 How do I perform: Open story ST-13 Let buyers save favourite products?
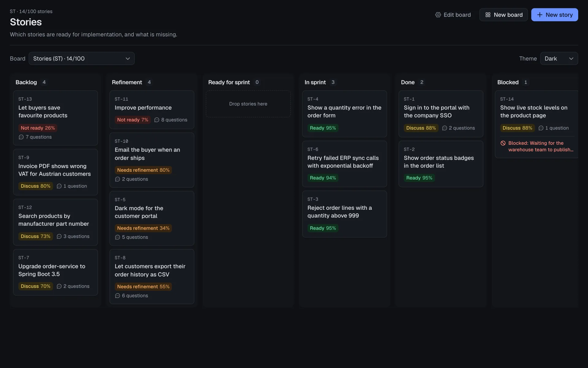[55, 118]
